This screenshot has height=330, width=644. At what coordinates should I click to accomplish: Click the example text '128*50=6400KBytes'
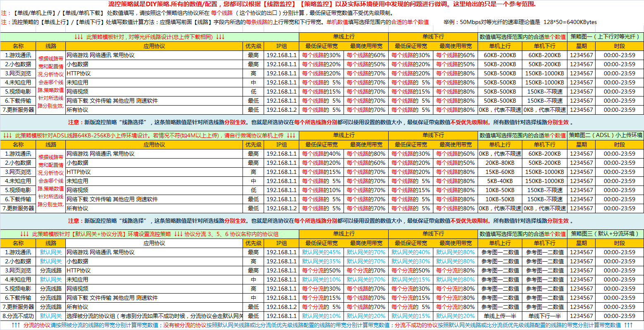coord(570,22)
